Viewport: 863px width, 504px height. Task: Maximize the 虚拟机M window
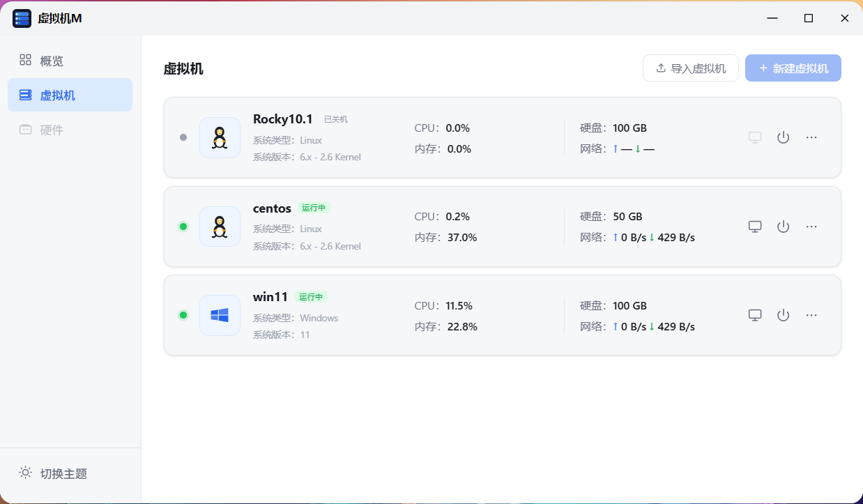click(x=809, y=18)
